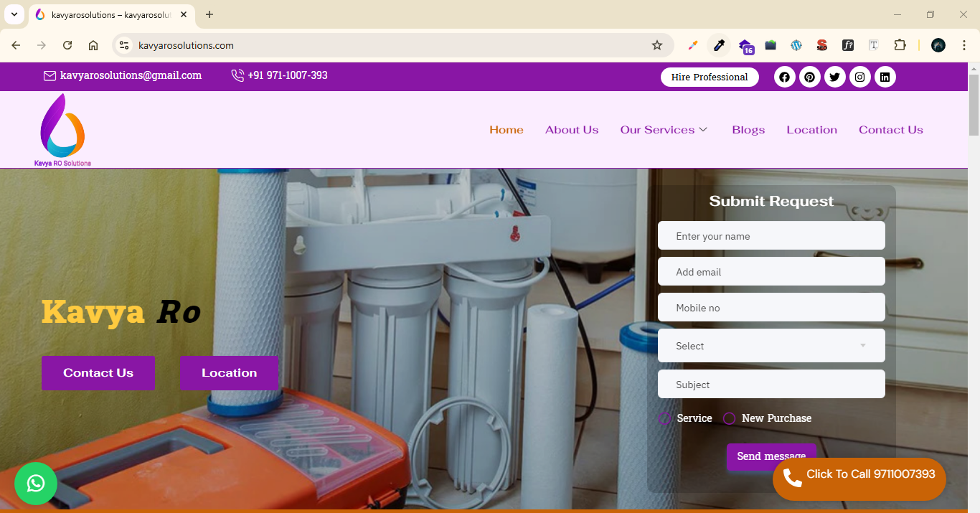The width and height of the screenshot is (980, 513).
Task: Focus the Mobile no field
Action: pos(771,307)
